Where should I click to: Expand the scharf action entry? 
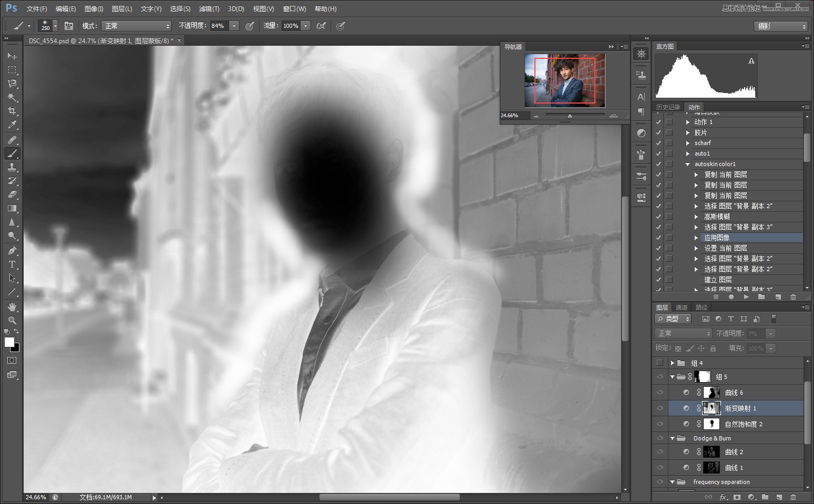[x=688, y=142]
